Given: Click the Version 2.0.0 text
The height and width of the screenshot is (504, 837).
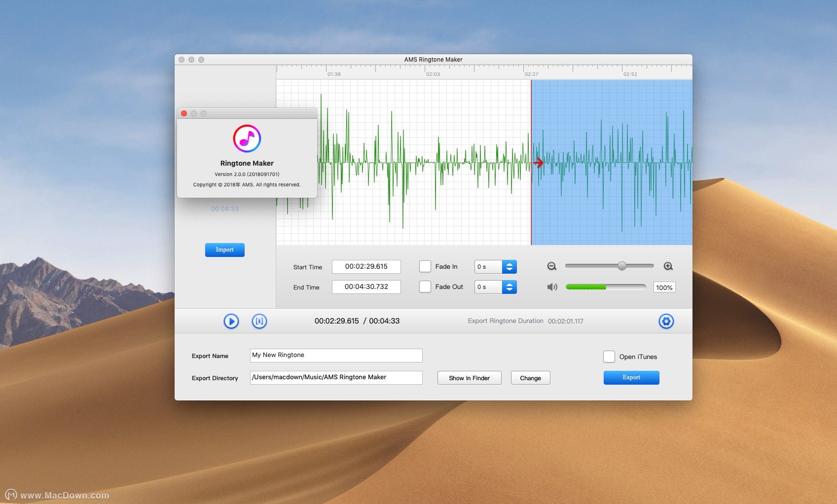Looking at the screenshot, I should 247,175.
